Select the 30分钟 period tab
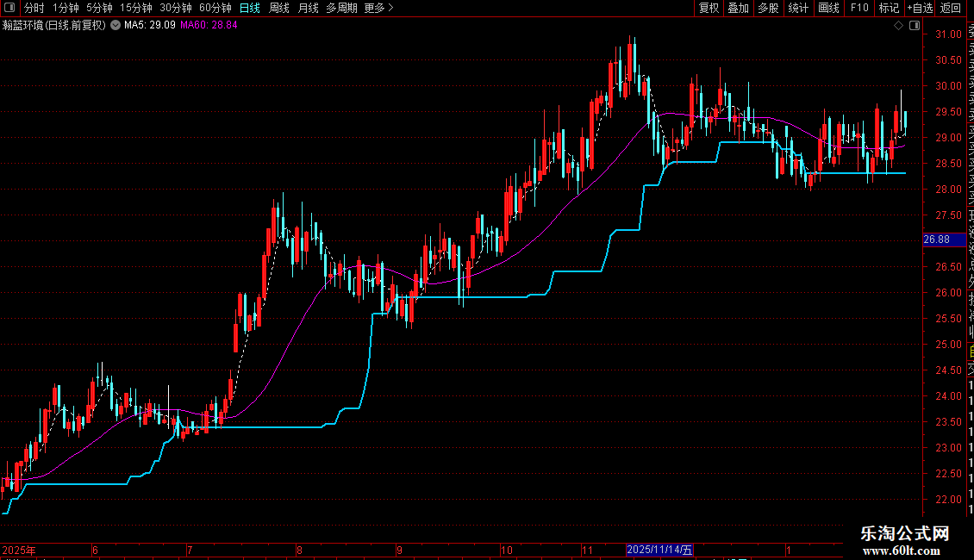 point(176,8)
